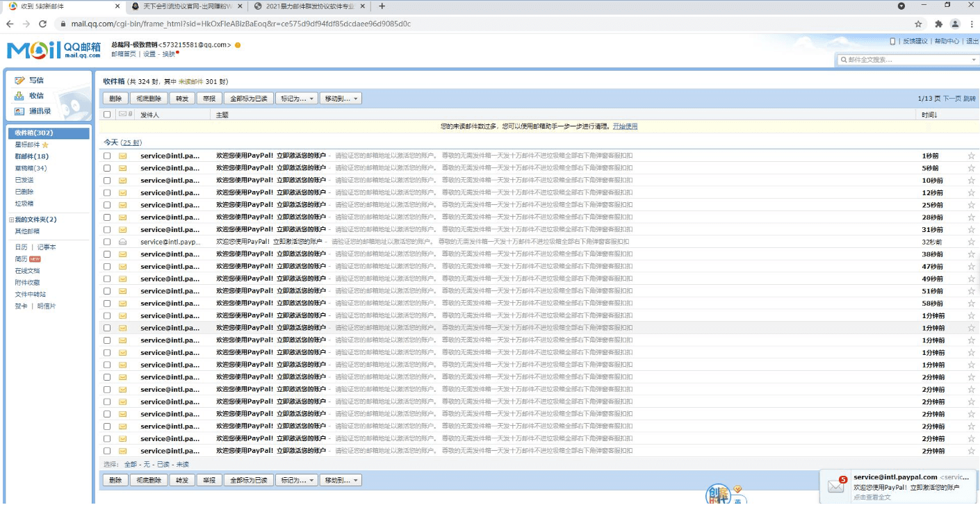The image size is (980, 505).
Task: Reload the page with the refresh icon
Action: pyautogui.click(x=42, y=24)
